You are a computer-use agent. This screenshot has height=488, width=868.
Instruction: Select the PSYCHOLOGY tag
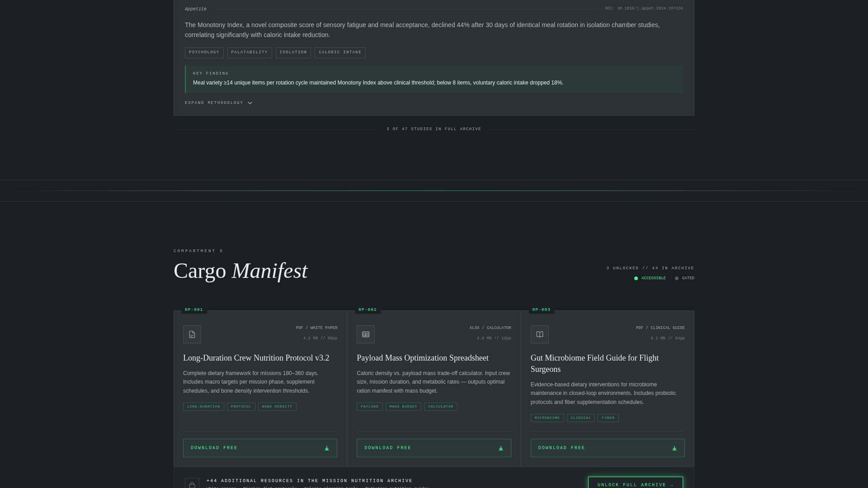point(204,52)
